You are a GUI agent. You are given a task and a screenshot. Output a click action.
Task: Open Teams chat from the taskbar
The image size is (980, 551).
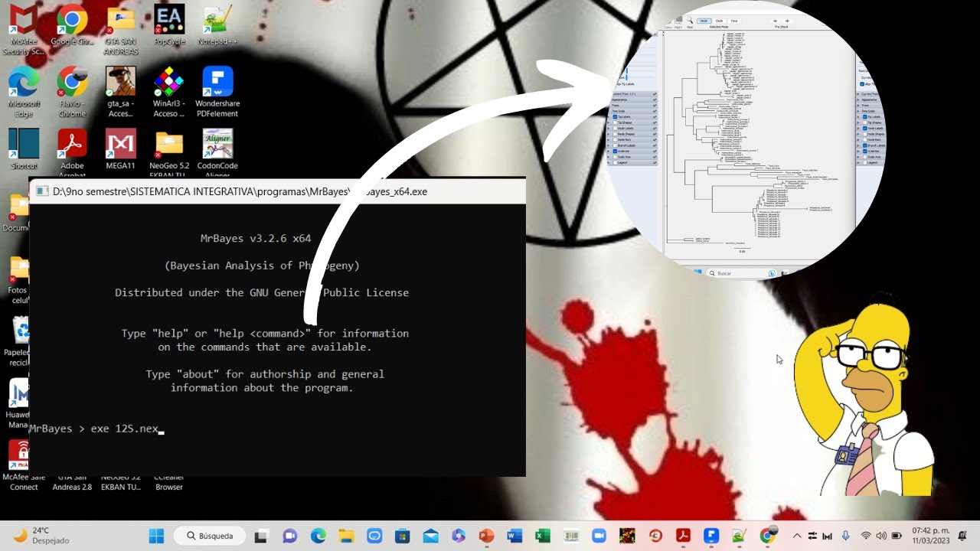[290, 536]
